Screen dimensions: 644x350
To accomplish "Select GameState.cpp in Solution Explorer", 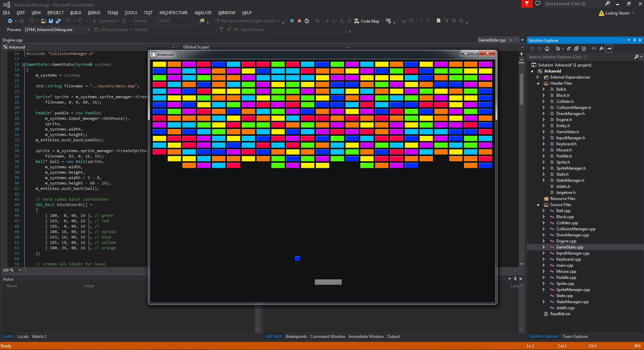I will 570,247.
